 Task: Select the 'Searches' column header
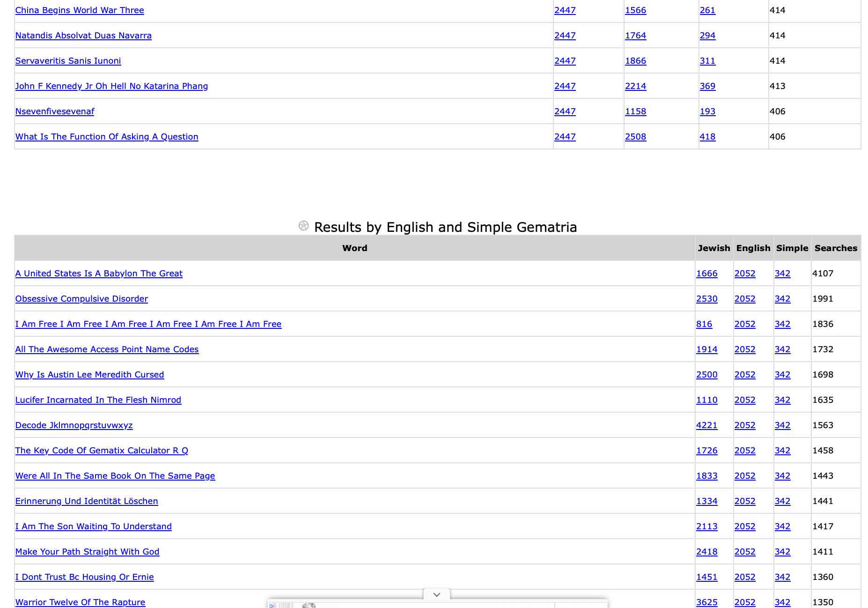click(836, 248)
